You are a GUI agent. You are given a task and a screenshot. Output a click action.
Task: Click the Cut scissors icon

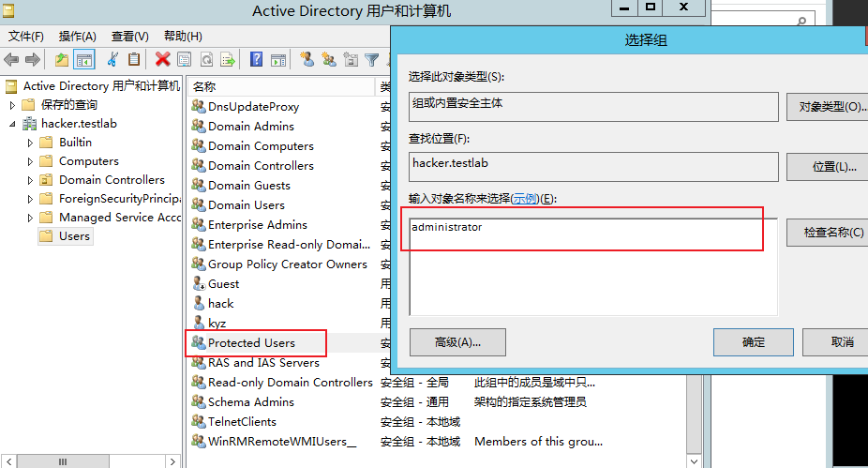click(x=112, y=59)
